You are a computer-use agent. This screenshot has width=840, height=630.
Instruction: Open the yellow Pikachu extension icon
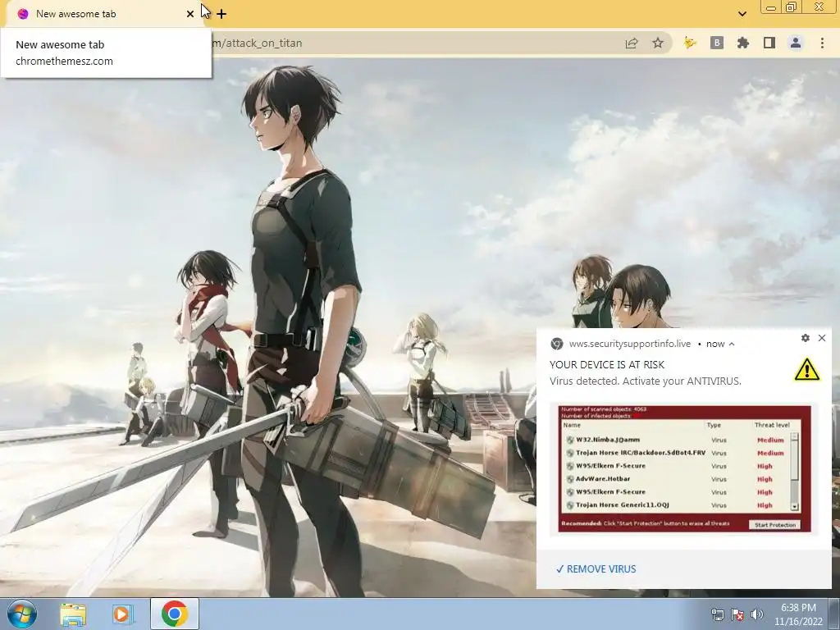[690, 43]
